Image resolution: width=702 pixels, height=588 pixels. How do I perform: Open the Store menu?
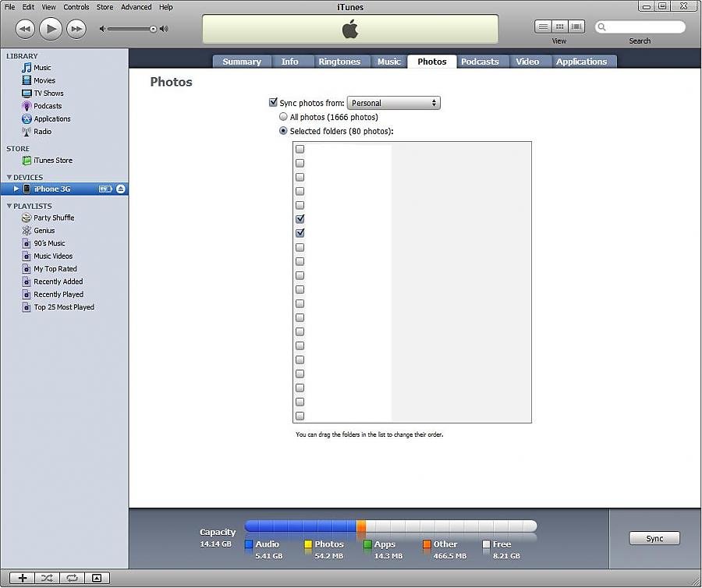tap(105, 7)
